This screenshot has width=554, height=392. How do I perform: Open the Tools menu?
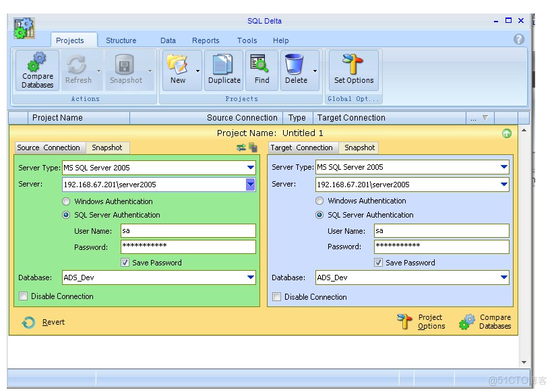[x=247, y=40]
